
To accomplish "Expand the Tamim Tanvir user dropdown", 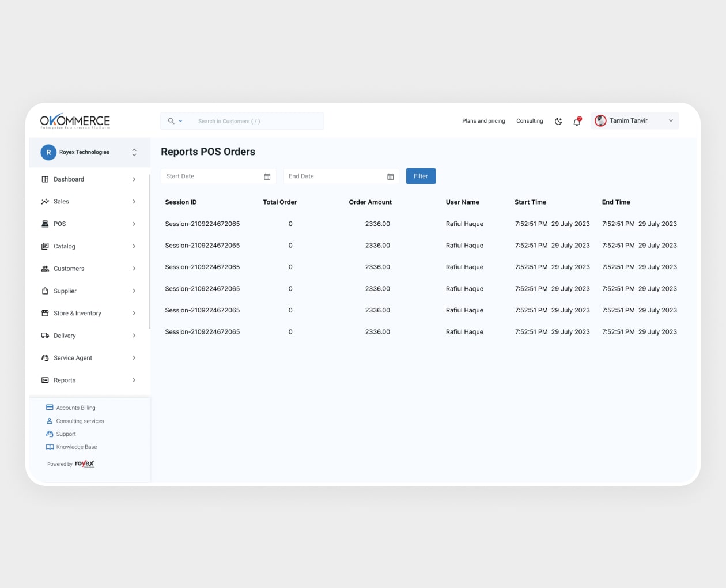I will click(x=671, y=121).
